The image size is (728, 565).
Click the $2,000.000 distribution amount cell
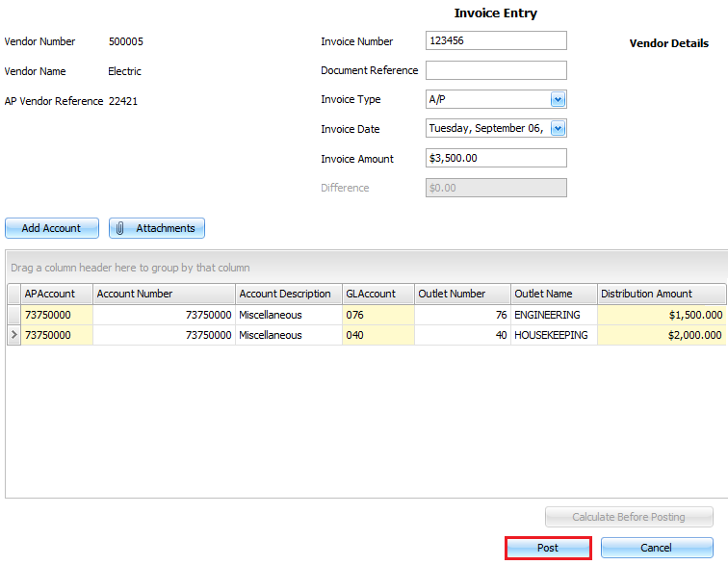click(x=661, y=336)
